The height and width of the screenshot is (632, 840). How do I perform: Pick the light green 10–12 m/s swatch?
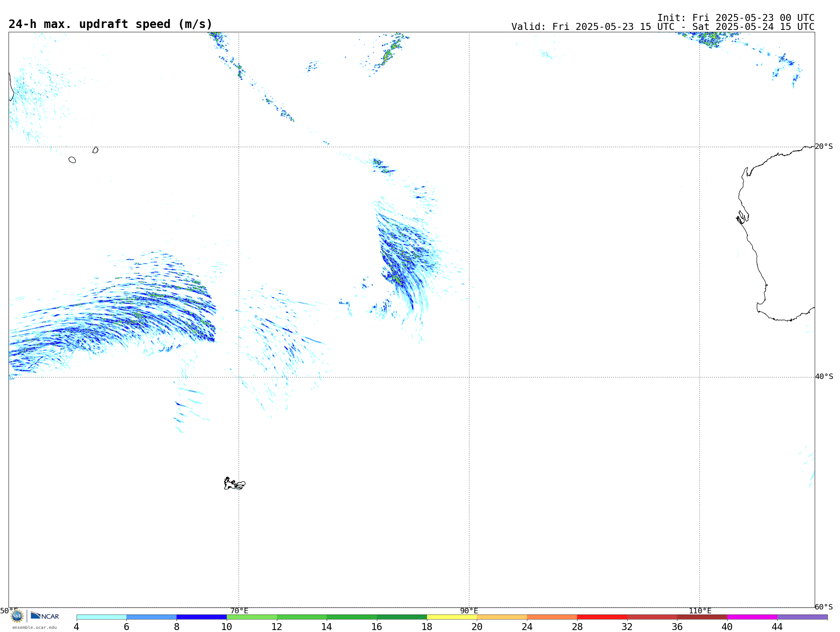click(x=252, y=617)
